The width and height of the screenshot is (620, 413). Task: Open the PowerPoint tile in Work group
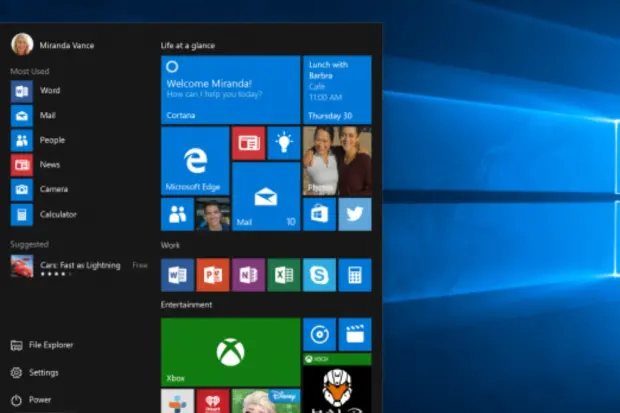(x=213, y=275)
